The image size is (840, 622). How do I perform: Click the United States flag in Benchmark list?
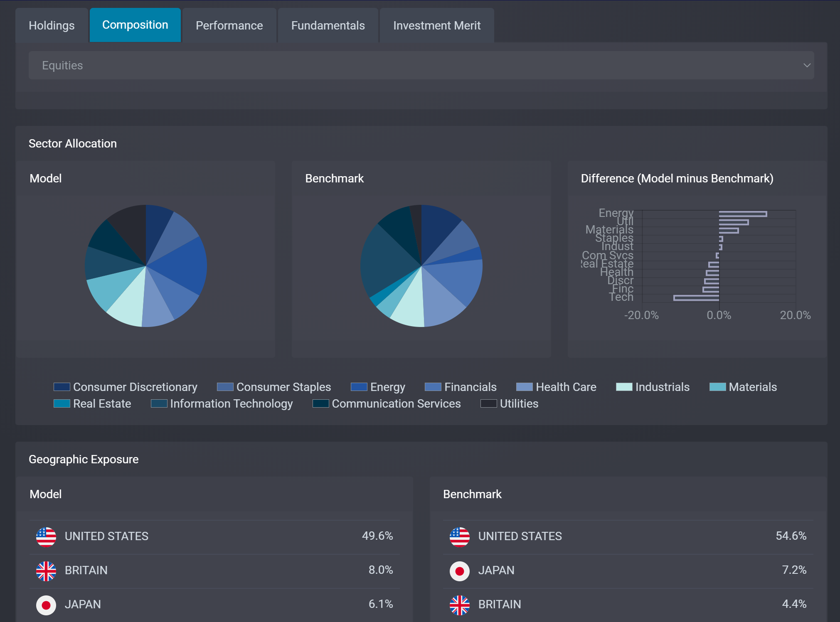(x=459, y=536)
